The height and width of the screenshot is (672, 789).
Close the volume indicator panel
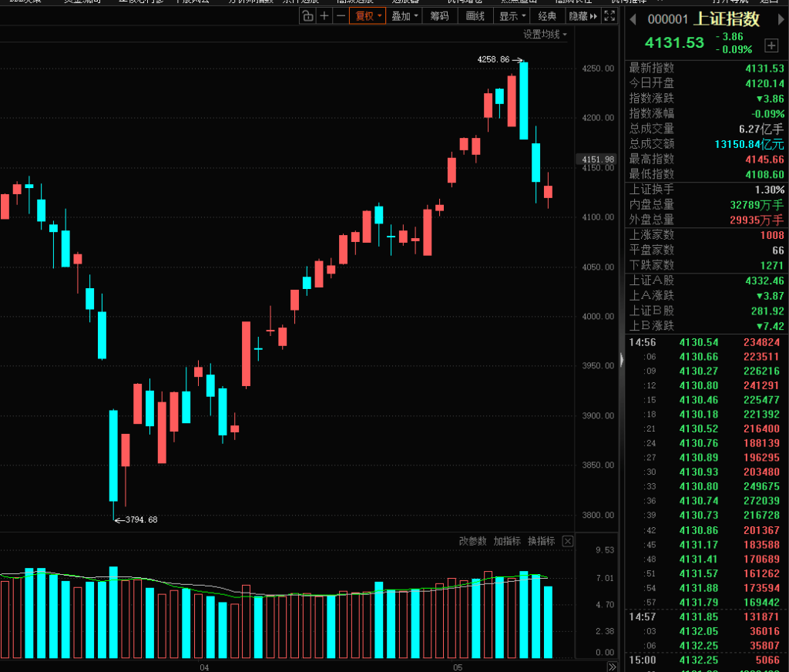568,541
